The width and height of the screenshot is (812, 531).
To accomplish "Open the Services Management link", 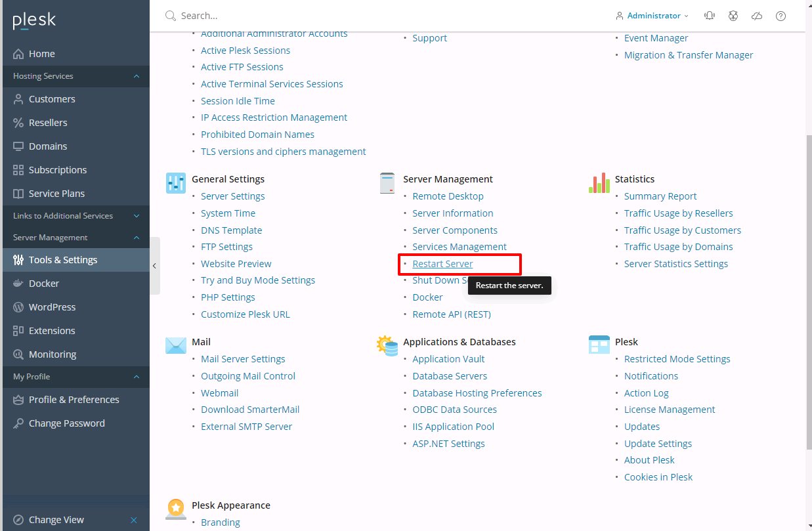I will 459,247.
